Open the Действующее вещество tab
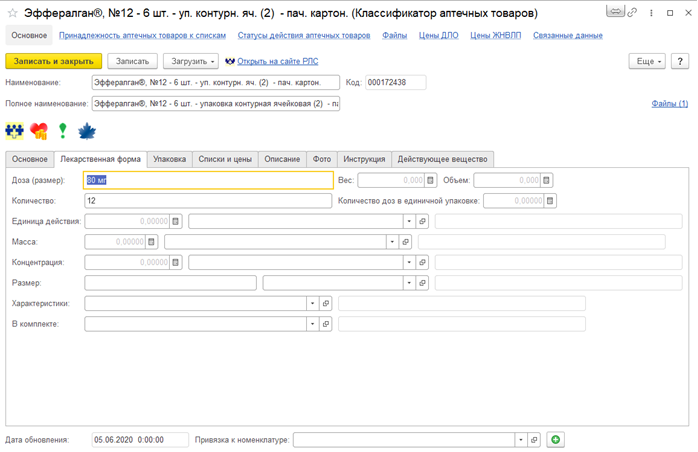 pos(442,159)
